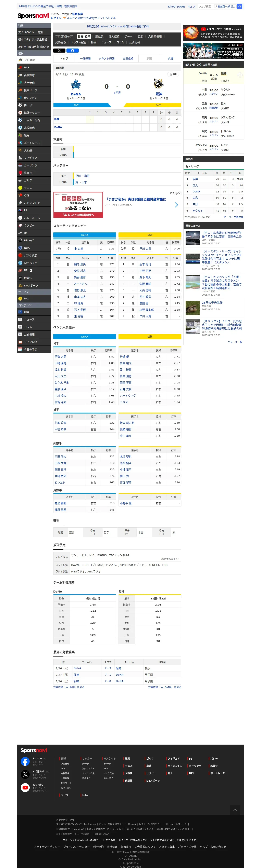Open the footer プライバシーポリシー link
This screenshot has height=868, width=261.
(47, 847)
